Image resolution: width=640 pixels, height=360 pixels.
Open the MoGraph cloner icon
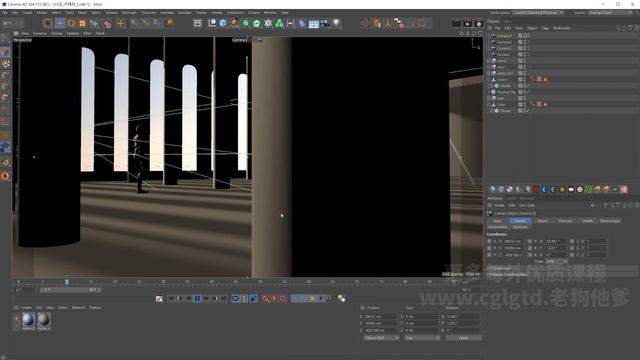pyautogui.click(x=279, y=23)
